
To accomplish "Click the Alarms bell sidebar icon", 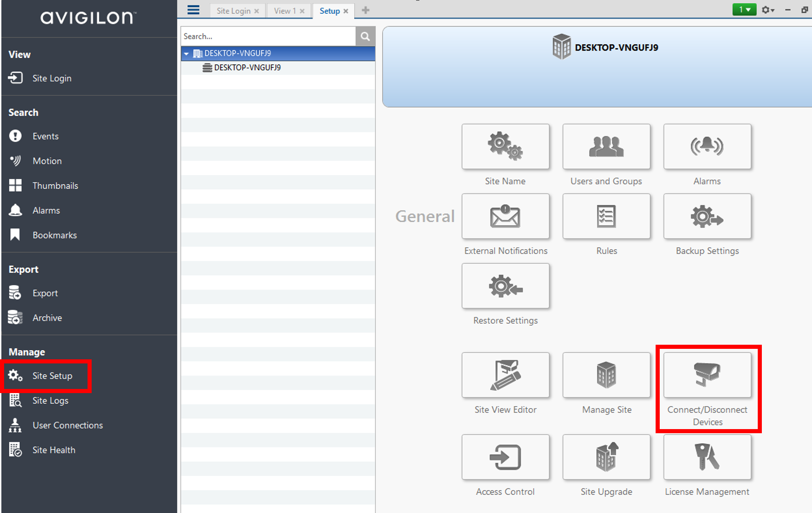I will coord(15,210).
